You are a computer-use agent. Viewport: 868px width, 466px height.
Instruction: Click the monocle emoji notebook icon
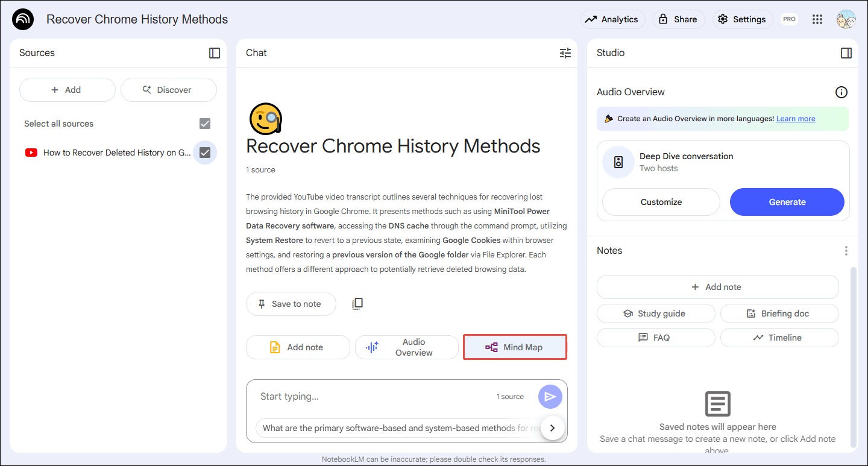(x=265, y=118)
